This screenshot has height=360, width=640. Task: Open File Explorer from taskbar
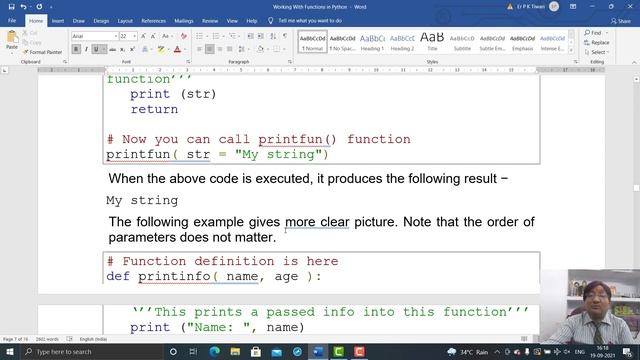coord(235,351)
